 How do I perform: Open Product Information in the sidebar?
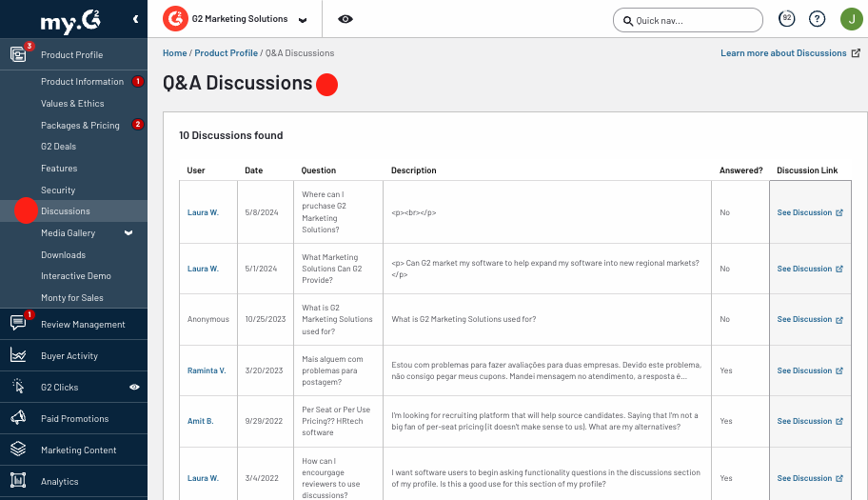(x=83, y=81)
